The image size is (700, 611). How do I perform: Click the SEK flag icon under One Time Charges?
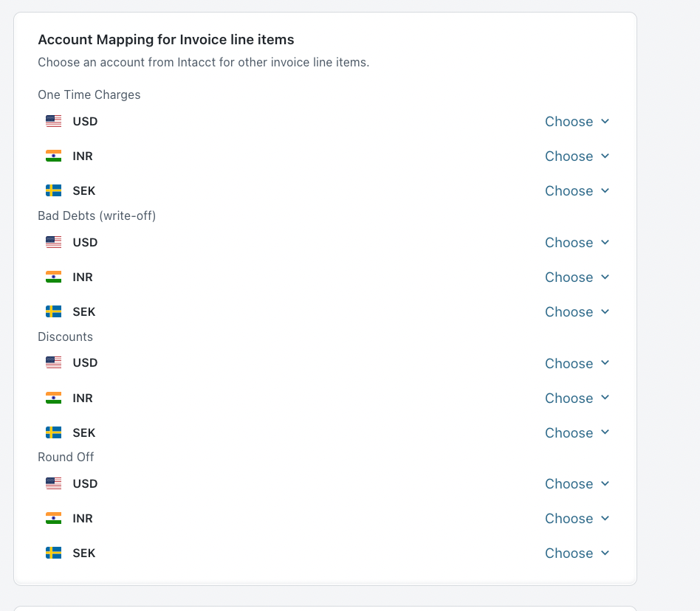click(x=53, y=190)
